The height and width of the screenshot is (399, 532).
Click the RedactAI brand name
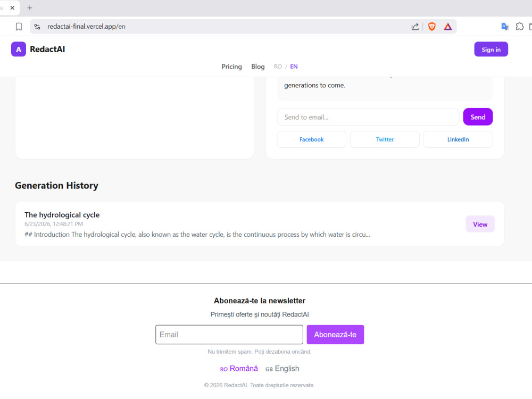point(47,49)
